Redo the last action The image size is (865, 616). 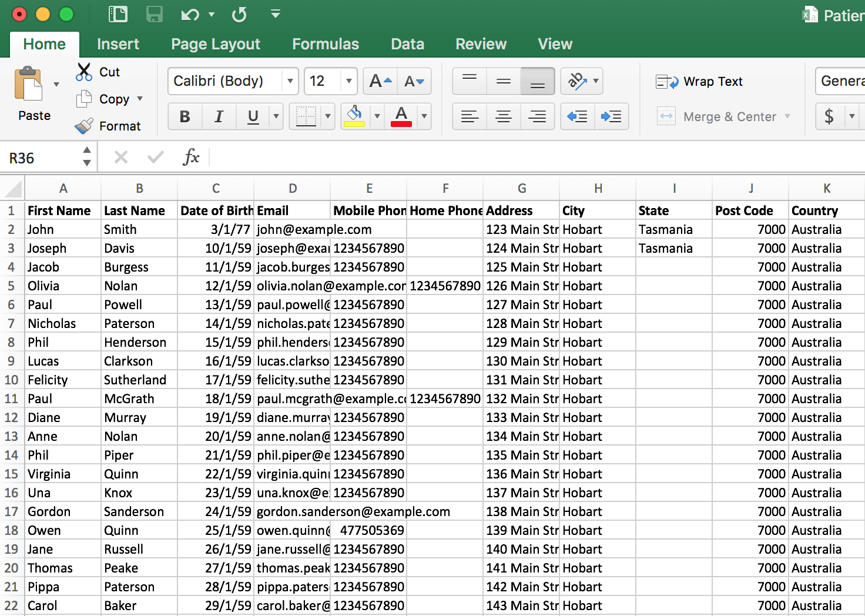pos(239,14)
